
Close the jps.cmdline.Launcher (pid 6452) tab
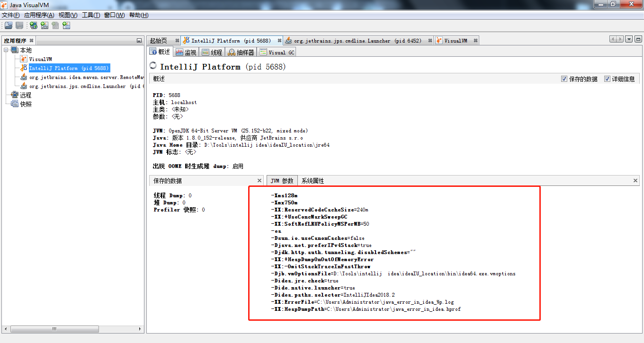(430, 41)
